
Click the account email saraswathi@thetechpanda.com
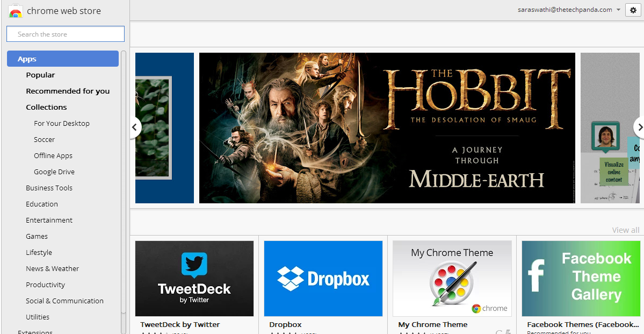[565, 10]
